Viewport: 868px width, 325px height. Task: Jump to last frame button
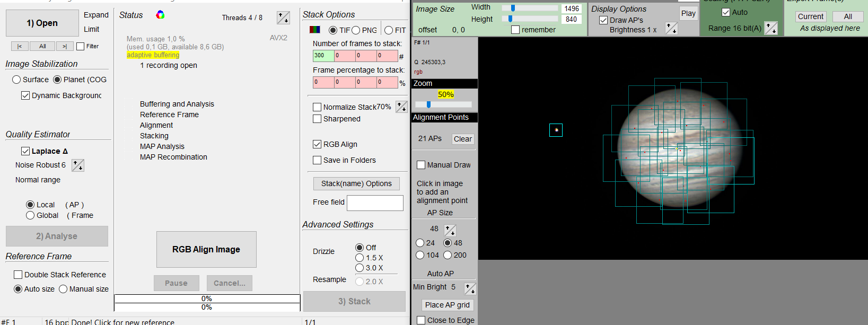(x=65, y=46)
